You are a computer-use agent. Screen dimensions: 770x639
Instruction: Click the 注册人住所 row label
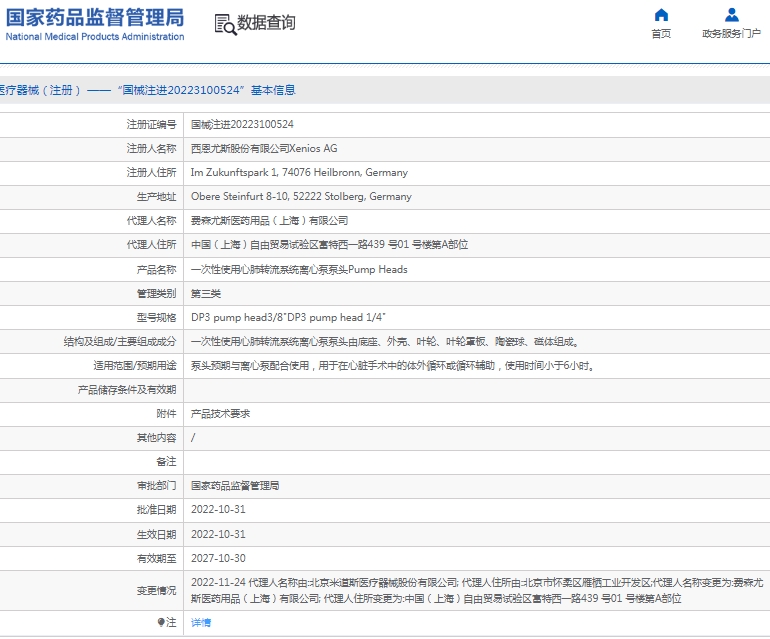tap(151, 172)
